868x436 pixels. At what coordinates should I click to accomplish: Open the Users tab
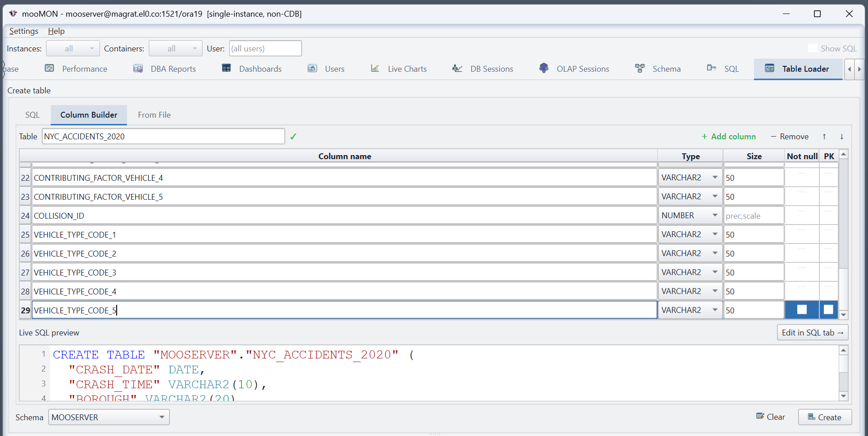(x=326, y=69)
